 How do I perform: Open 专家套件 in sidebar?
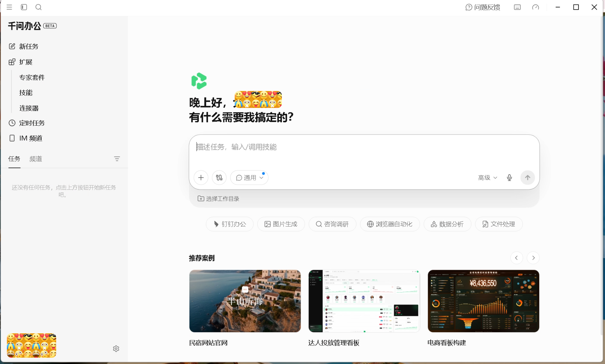32,77
